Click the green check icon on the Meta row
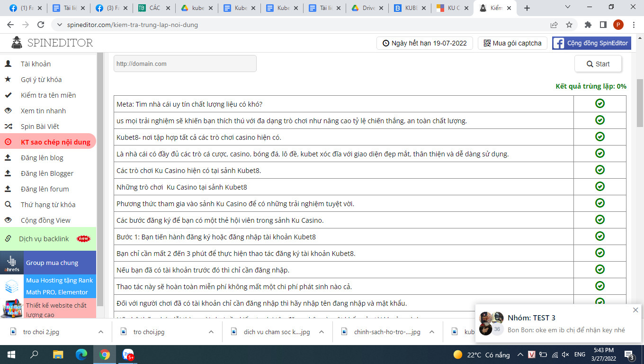 pyautogui.click(x=600, y=103)
